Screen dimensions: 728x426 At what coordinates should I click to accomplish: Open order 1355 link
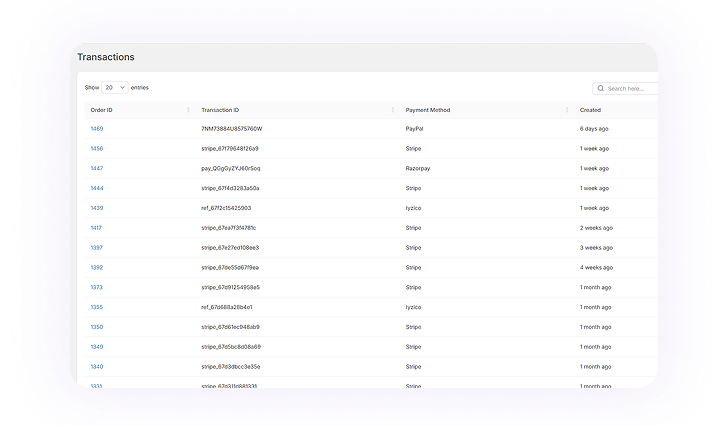[97, 307]
